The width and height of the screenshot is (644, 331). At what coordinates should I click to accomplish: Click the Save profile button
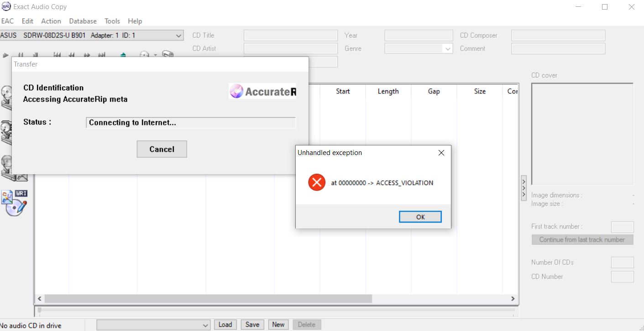pos(252,325)
